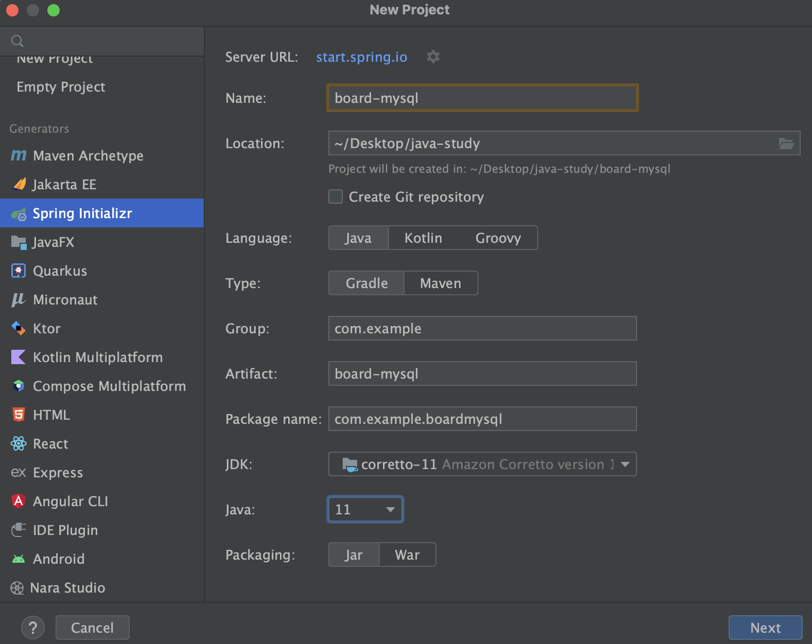Click the Micronaut mu icon
The height and width of the screenshot is (644, 812).
click(x=19, y=299)
